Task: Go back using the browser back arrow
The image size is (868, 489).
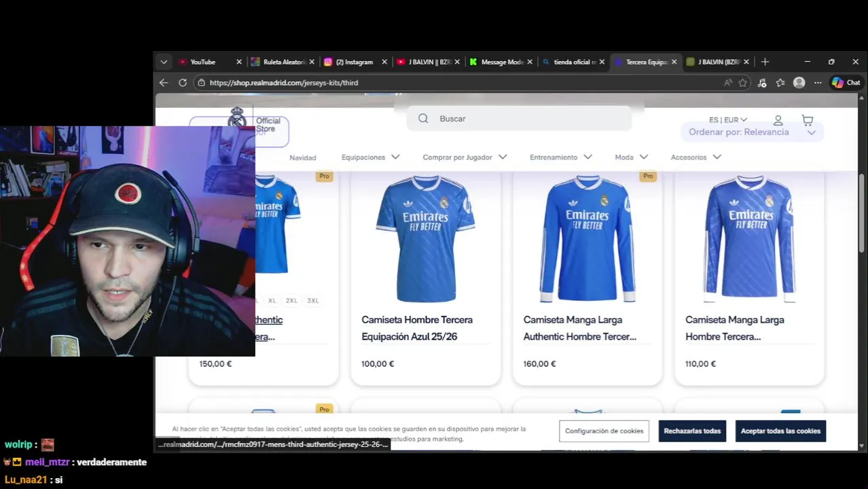Action: 164,82
